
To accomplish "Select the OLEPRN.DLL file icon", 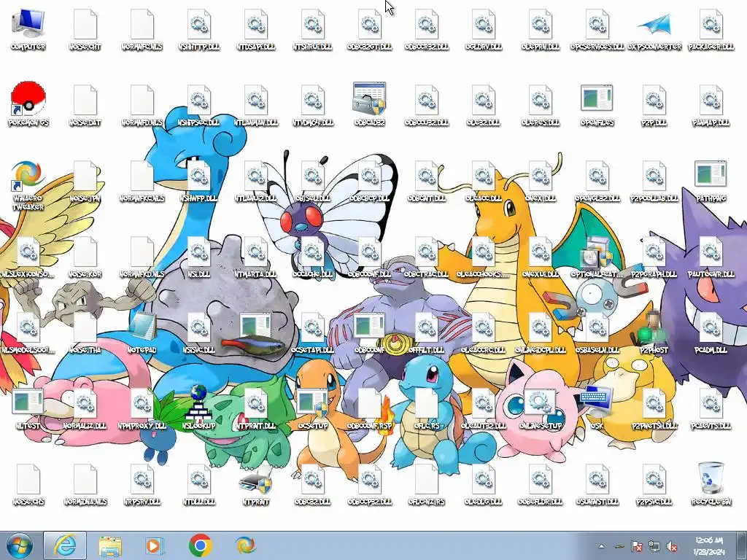I will [x=541, y=24].
